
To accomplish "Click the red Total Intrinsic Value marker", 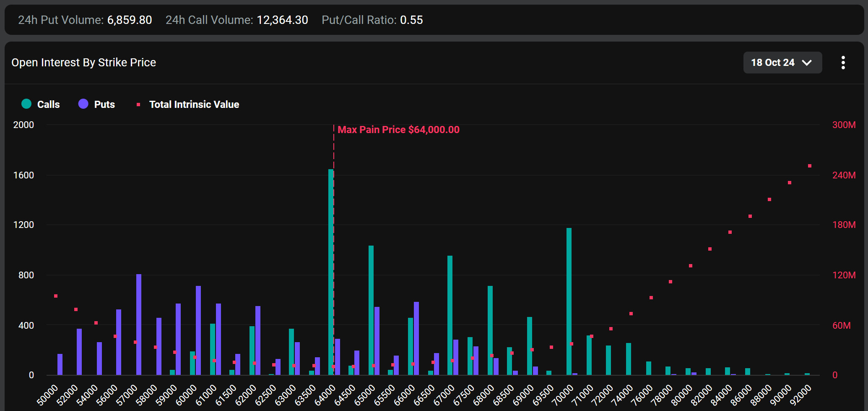I will coord(138,105).
